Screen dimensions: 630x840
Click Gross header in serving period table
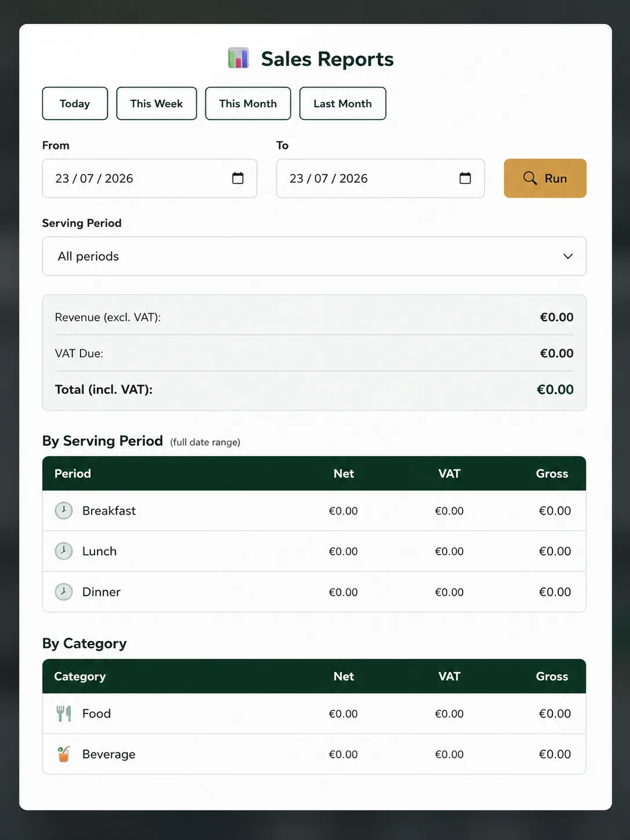[552, 473]
